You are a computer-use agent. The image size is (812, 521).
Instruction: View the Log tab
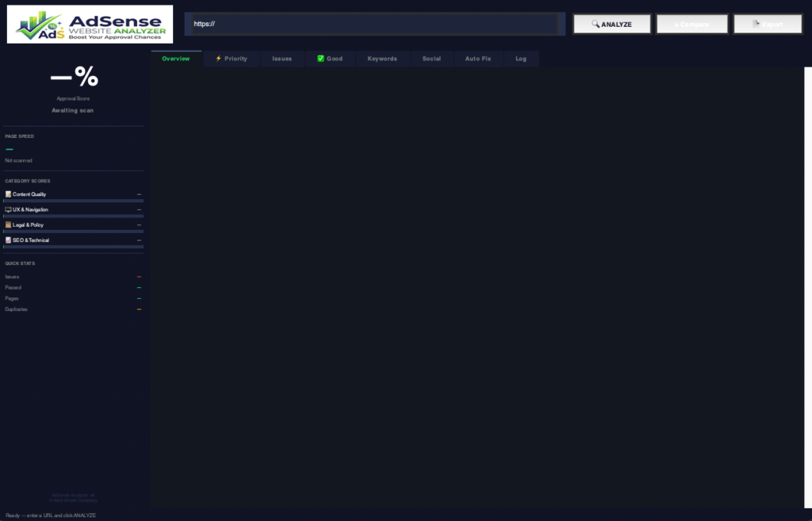click(521, 58)
